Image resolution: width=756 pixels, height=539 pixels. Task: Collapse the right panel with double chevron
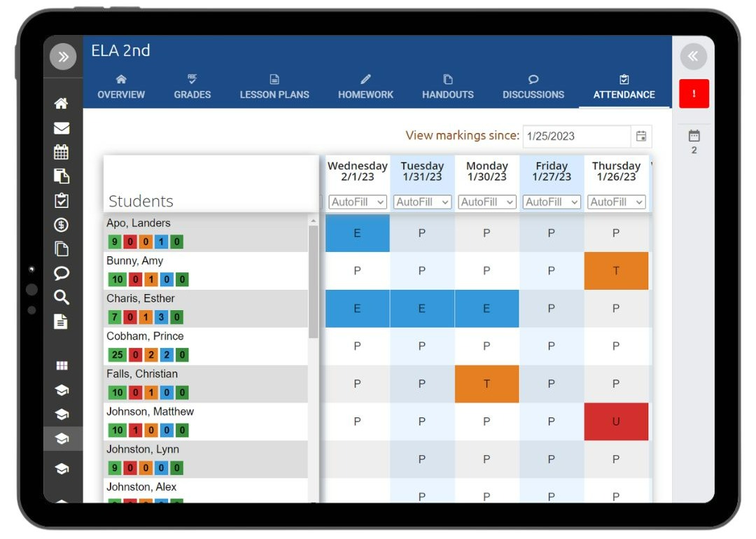693,57
